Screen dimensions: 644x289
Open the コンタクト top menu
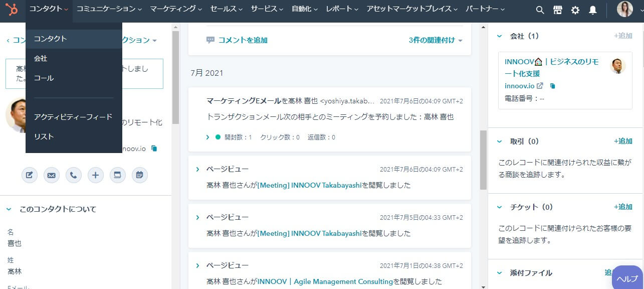49,9
